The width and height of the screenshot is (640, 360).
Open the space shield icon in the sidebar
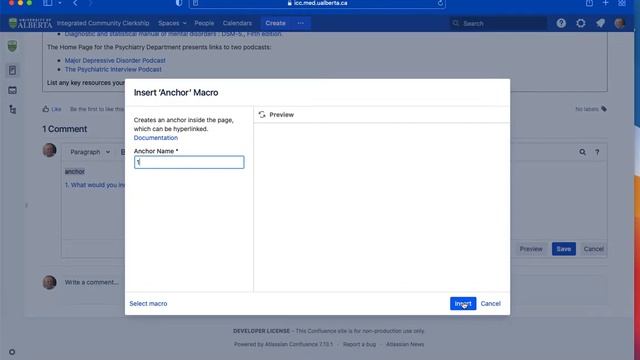click(12, 46)
